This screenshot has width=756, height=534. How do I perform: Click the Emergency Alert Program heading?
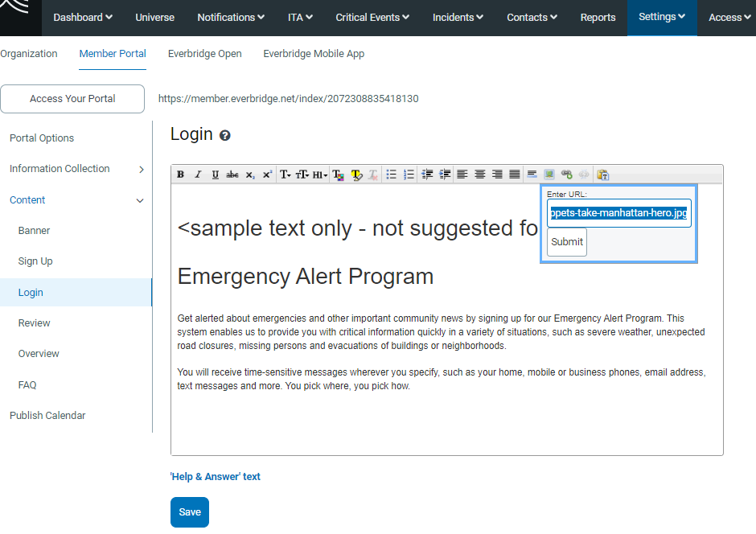305,277
